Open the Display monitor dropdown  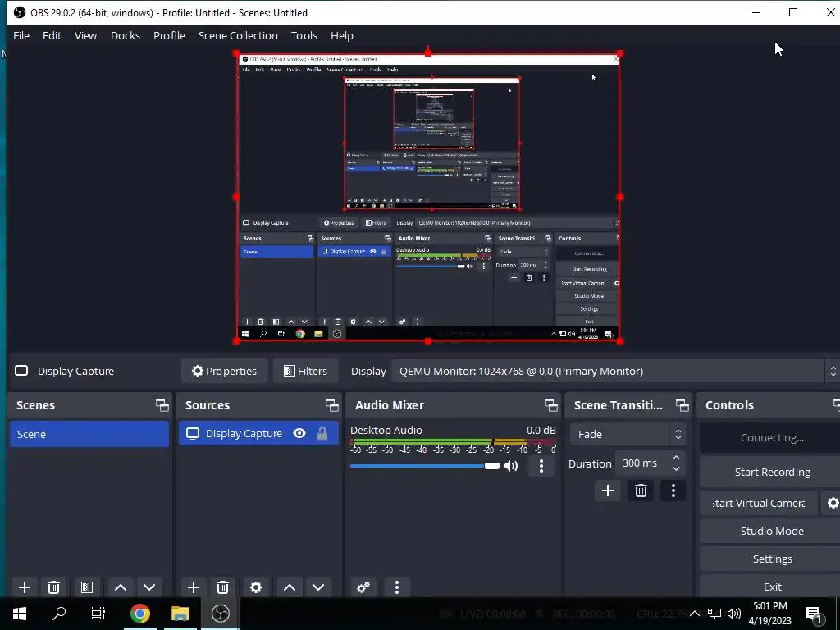click(x=615, y=371)
